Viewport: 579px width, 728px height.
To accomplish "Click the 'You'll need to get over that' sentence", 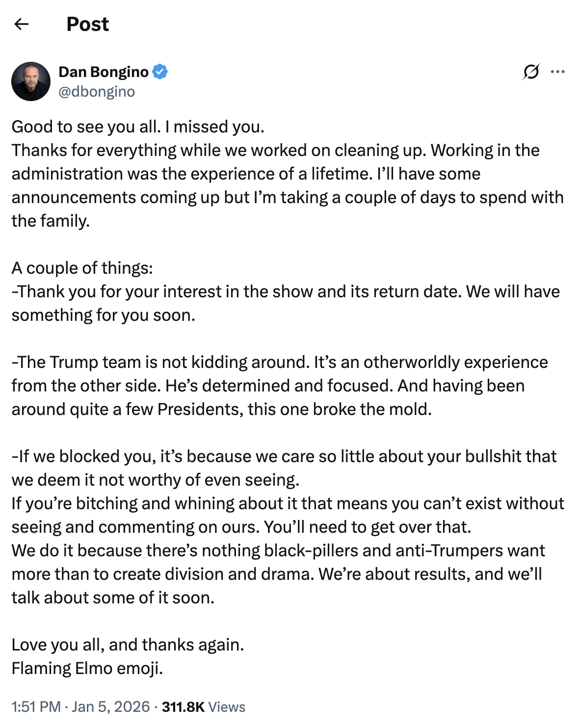I will click(367, 527).
